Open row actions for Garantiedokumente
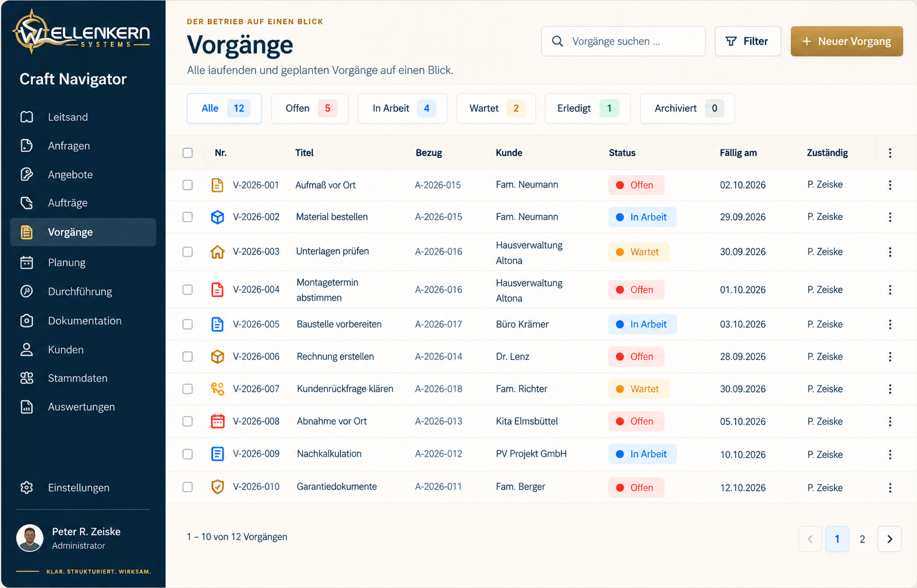The image size is (917, 588). (x=890, y=488)
